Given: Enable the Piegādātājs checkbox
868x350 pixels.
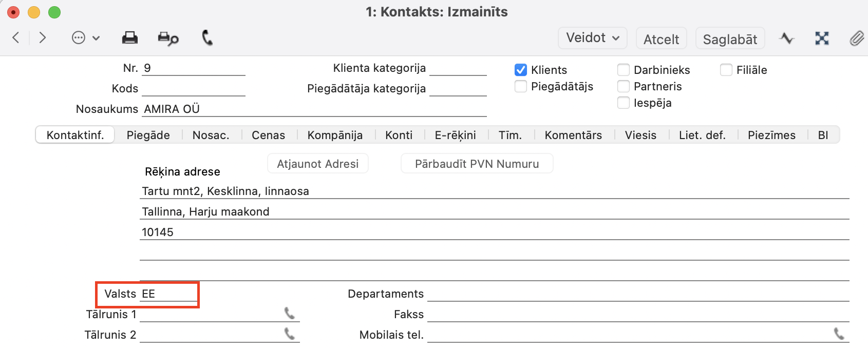Looking at the screenshot, I should [521, 86].
